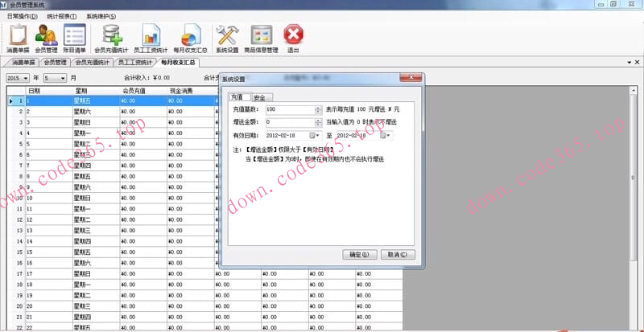Click the 星期 column header
This screenshot has width=644, height=332.
(x=96, y=91)
